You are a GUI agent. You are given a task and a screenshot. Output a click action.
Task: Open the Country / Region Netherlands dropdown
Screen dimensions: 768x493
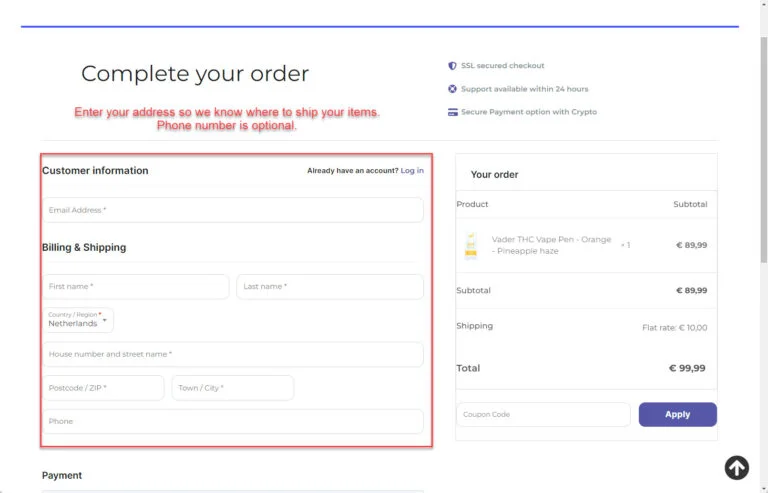tap(78, 320)
